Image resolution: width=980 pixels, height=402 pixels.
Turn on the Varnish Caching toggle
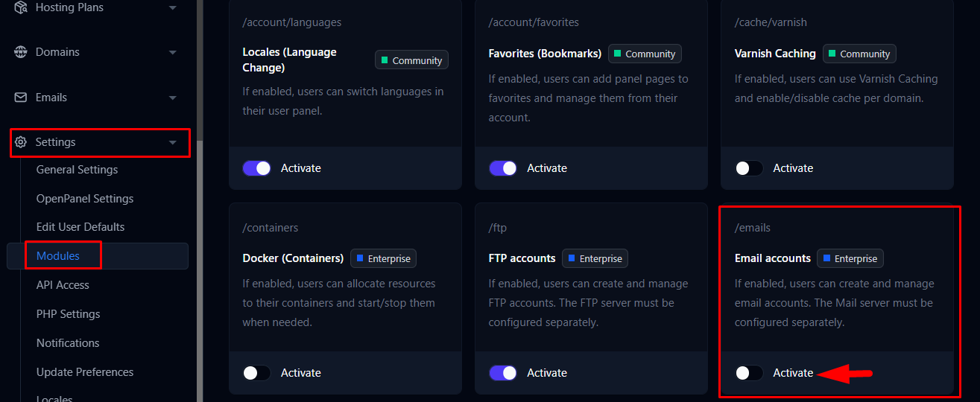(749, 168)
